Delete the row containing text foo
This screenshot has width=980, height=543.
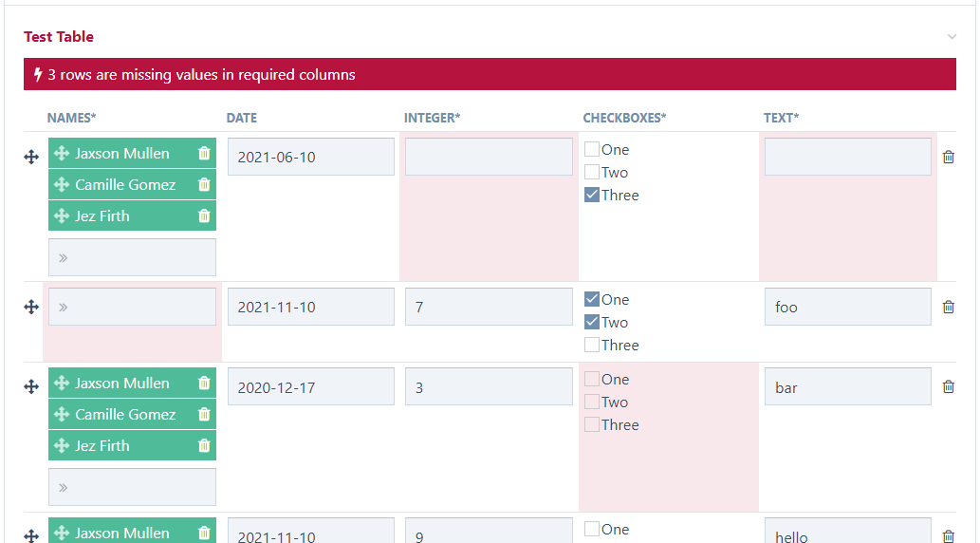click(948, 308)
